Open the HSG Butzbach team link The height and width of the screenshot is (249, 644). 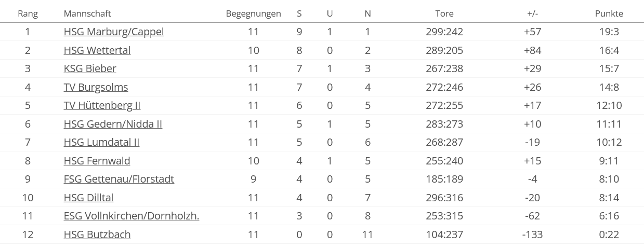coord(97,234)
